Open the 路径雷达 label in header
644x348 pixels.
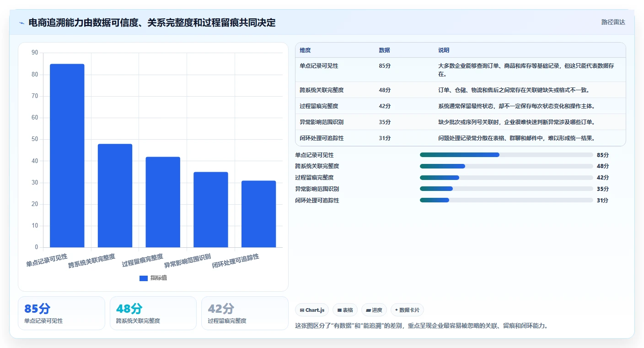613,22
